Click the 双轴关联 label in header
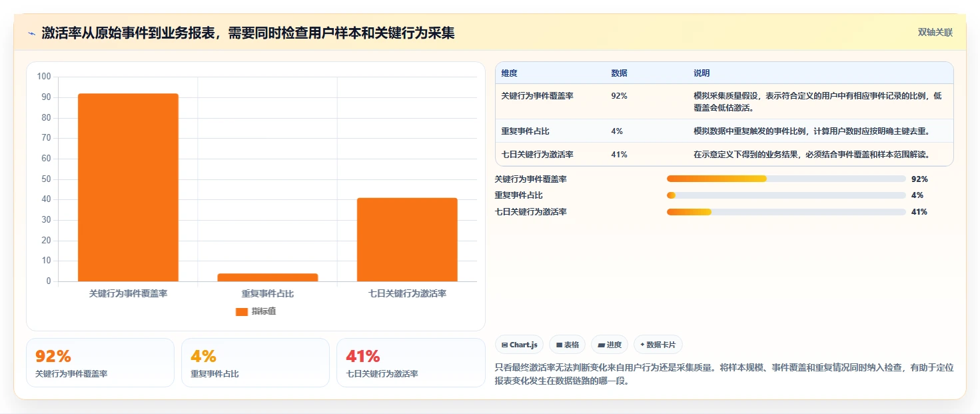The image size is (980, 414). (x=935, y=32)
